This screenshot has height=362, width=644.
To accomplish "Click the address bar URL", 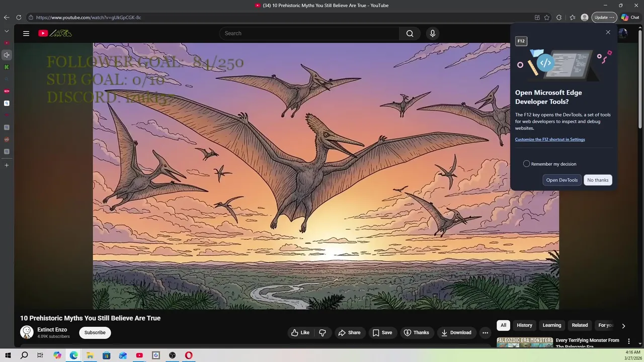I will point(89,17).
